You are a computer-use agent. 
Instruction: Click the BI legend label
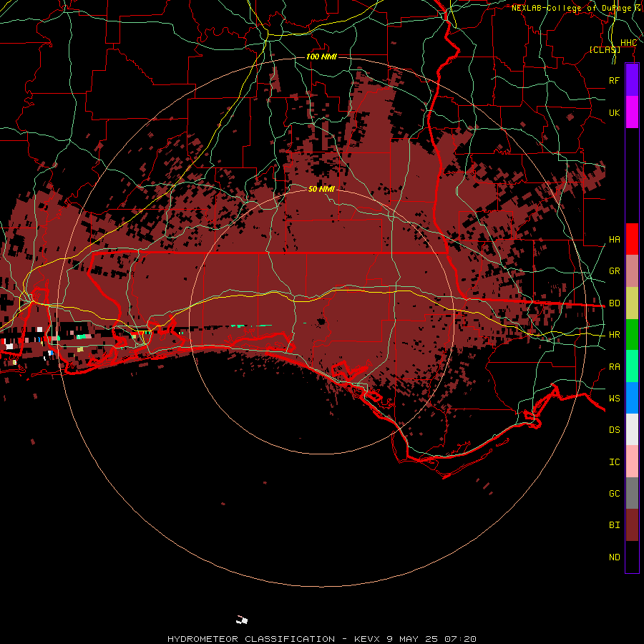click(614, 525)
